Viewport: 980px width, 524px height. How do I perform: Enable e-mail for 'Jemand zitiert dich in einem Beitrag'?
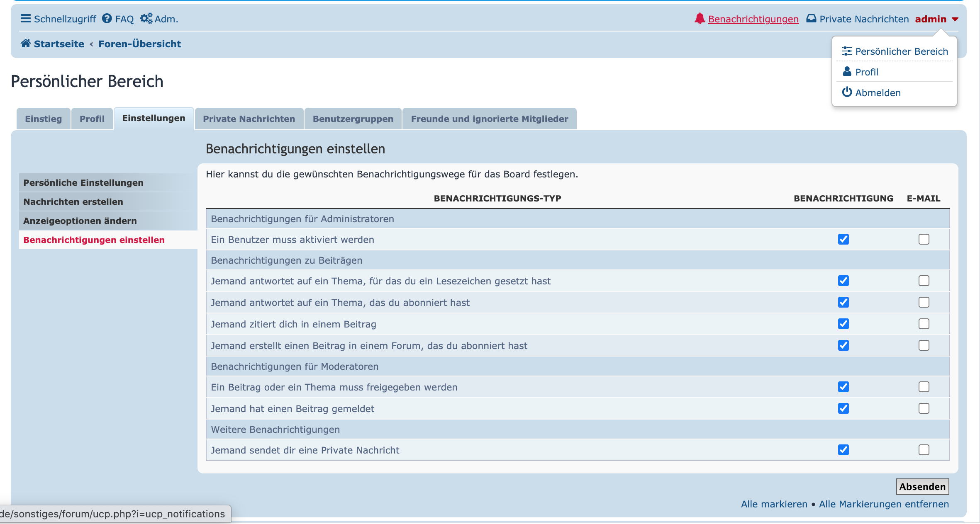(924, 324)
